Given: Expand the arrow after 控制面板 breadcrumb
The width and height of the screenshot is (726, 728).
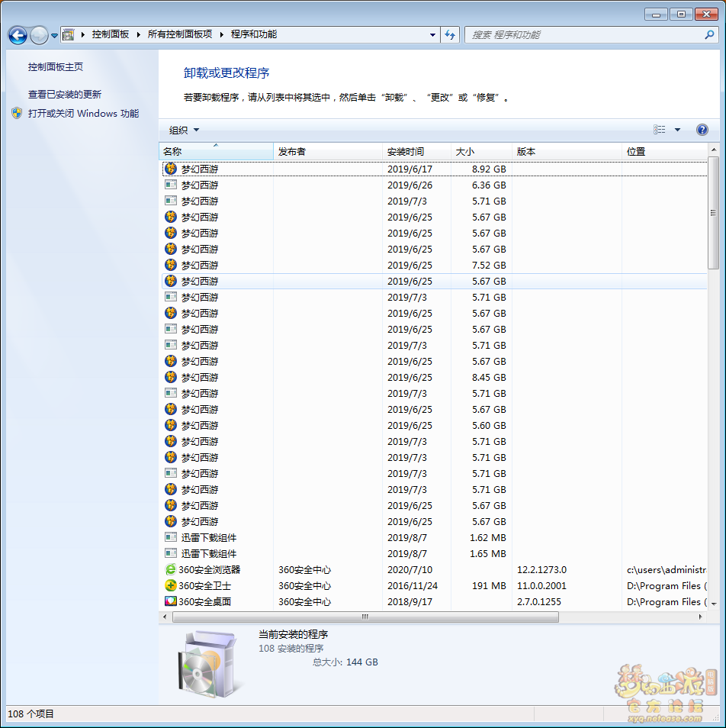Looking at the screenshot, I should coord(138,35).
